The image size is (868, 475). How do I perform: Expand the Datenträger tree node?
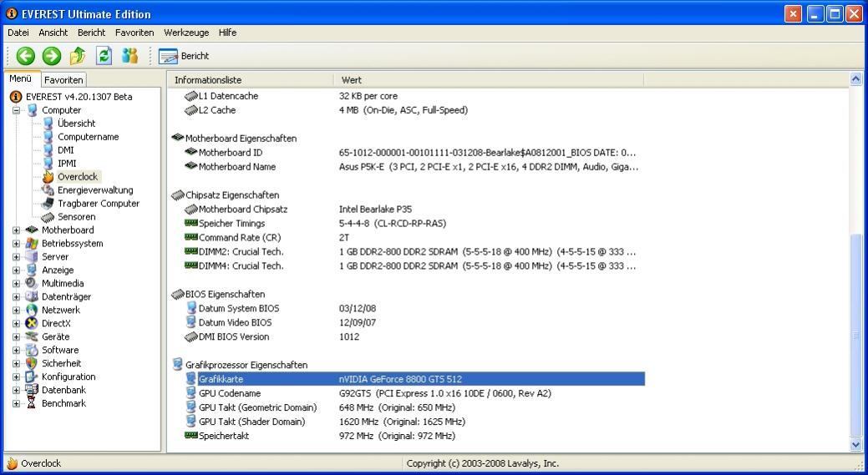[16, 296]
